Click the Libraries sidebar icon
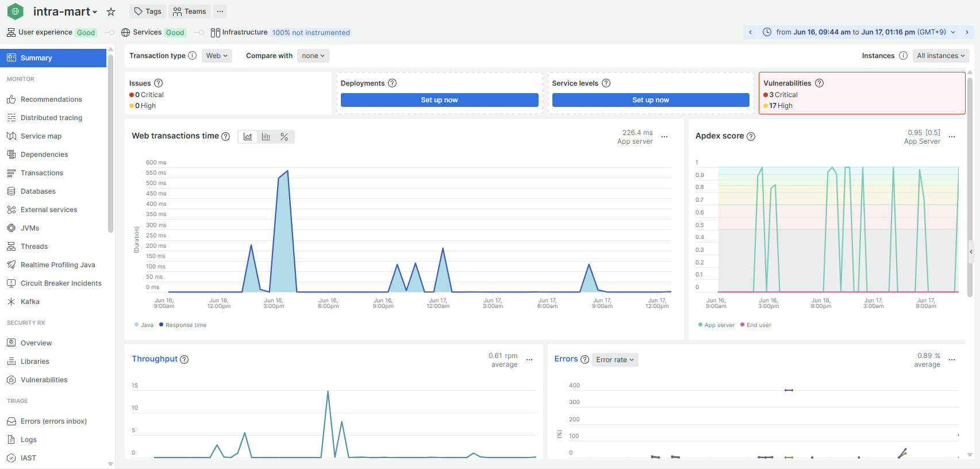 click(11, 362)
